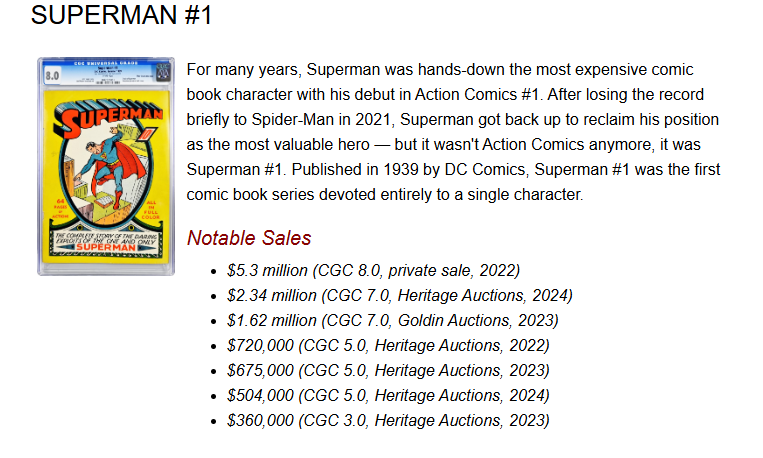Click the "Notable Sales" subheading
This screenshot has width=763, height=458.
[249, 238]
